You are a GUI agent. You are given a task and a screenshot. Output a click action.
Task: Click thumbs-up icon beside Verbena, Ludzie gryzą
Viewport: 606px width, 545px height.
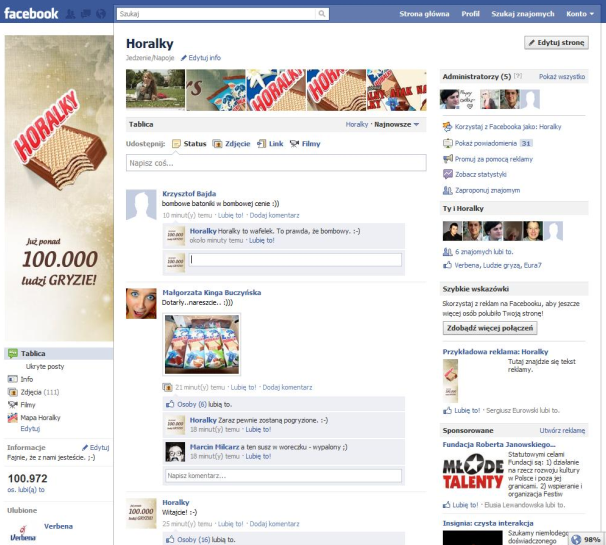[447, 265]
